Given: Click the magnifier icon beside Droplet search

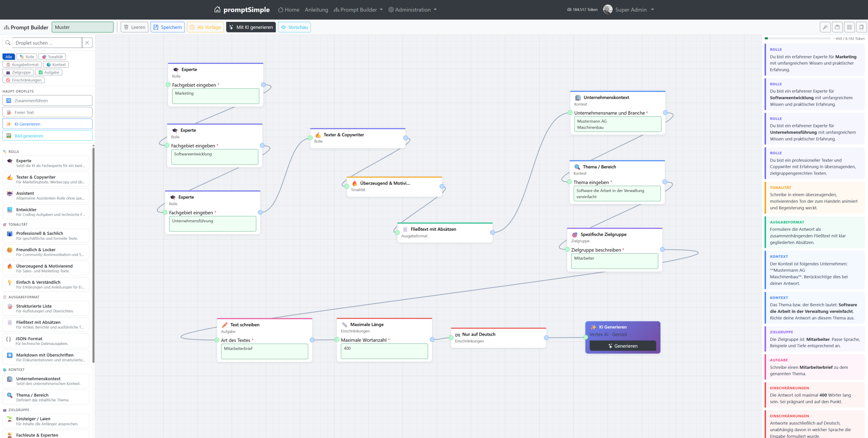Looking at the screenshot, I should point(8,43).
